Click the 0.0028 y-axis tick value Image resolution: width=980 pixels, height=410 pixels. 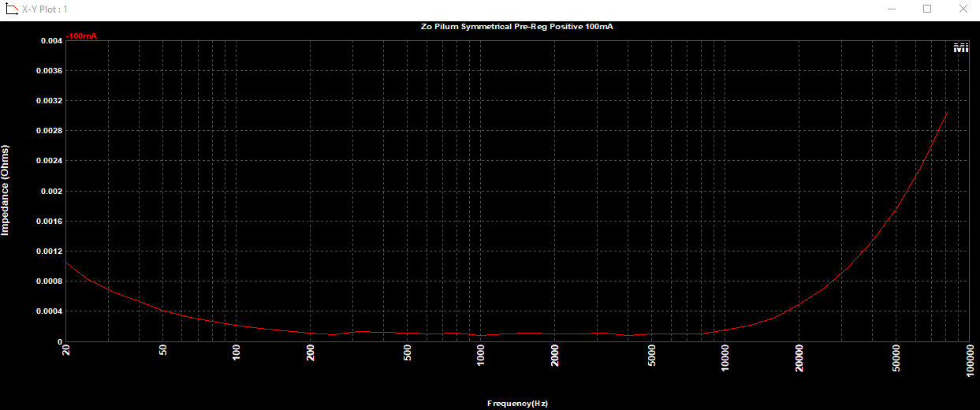click(x=48, y=131)
